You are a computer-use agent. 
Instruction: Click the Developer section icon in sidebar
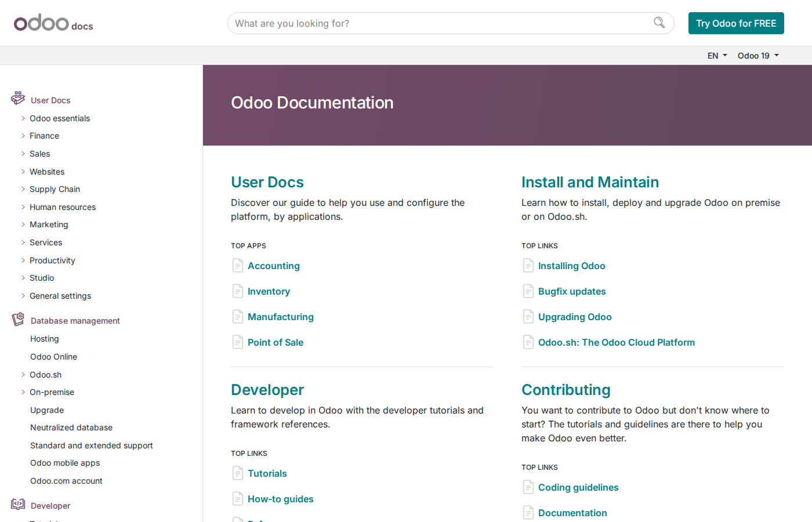(17, 503)
